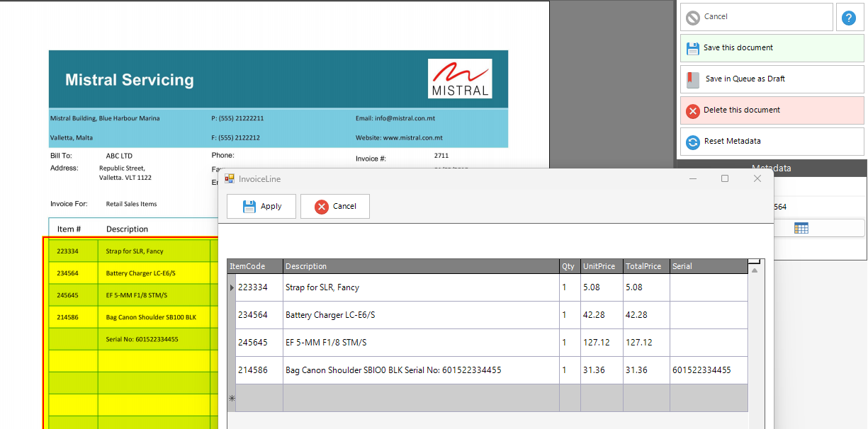Save in Queue as Draft
The width and height of the screenshot is (868, 429).
[772, 79]
